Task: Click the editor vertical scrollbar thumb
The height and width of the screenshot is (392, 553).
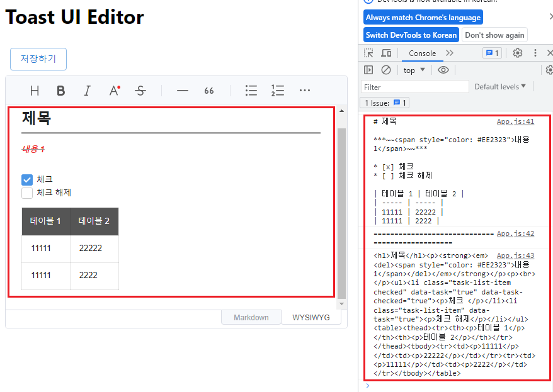Action: point(341,213)
